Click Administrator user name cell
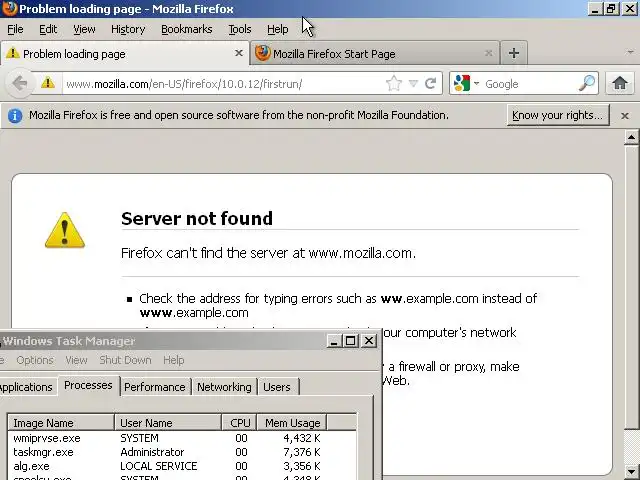The width and height of the screenshot is (640, 480). (152, 452)
